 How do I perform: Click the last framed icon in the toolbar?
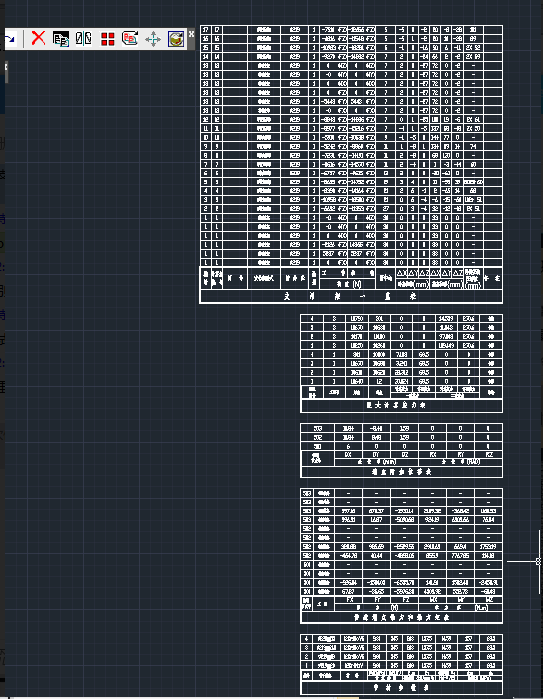pyautogui.click(x=176, y=39)
